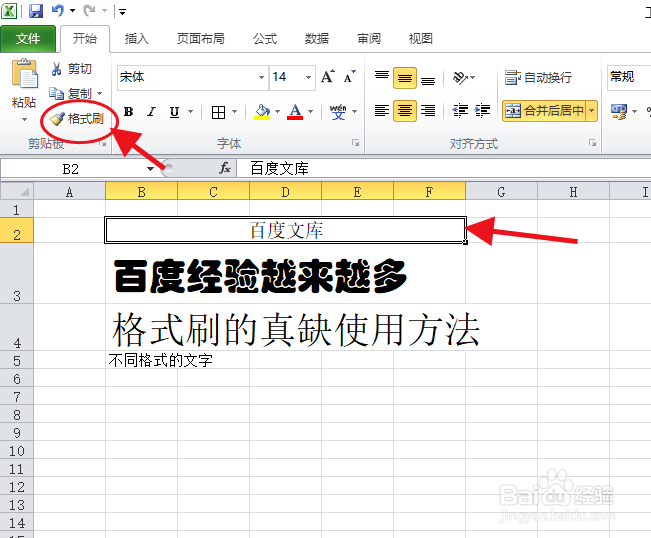Activate the 格式刷 format painter
The image size is (651, 538).
(x=77, y=119)
